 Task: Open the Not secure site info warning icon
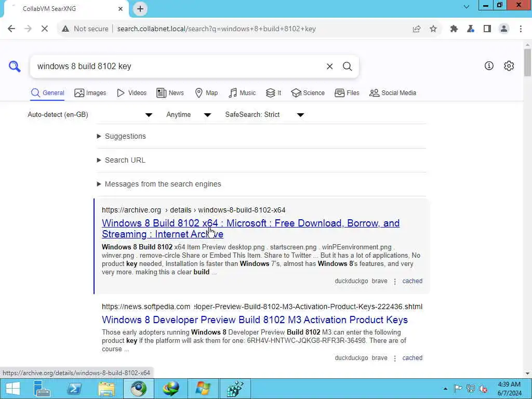pos(65,29)
